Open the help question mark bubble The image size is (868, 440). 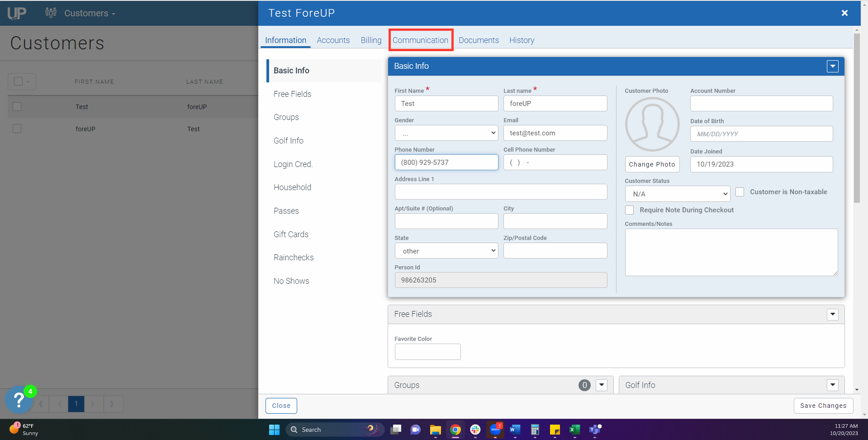point(19,400)
